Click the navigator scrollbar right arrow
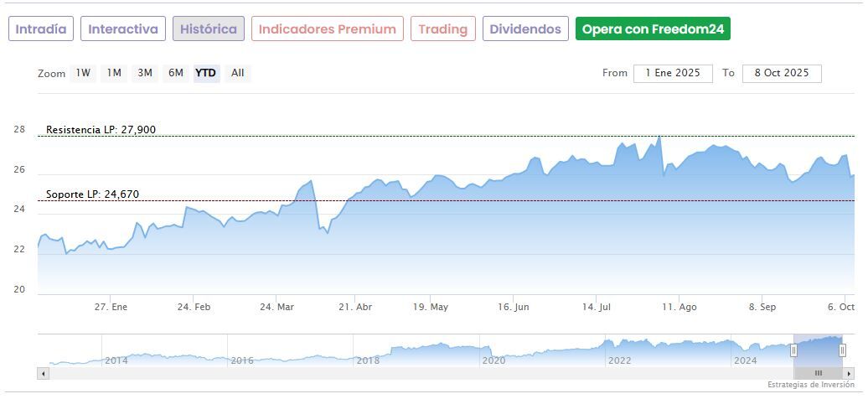The image size is (868, 399). click(x=850, y=373)
